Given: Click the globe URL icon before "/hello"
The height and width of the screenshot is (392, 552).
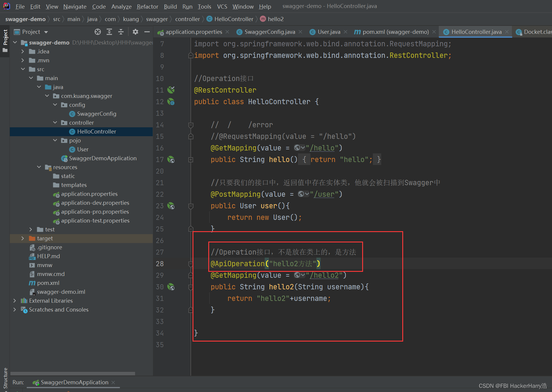Looking at the screenshot, I should tap(299, 148).
